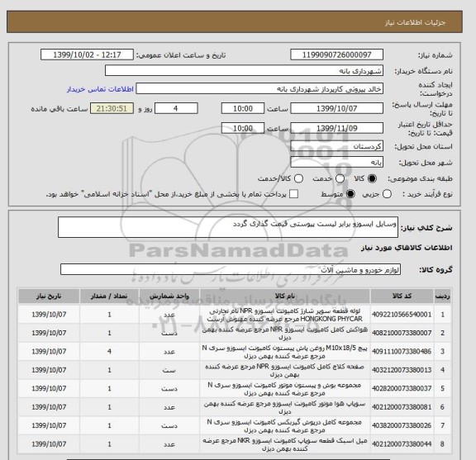
Task: Click the واحد شمارش column header
Action: click(169, 296)
